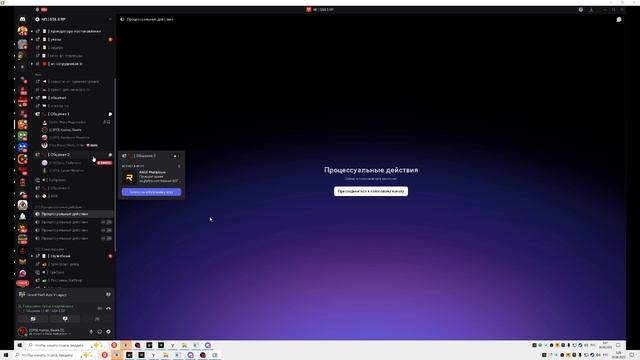Open own user avatar in user panel
Screen dimensions: 640x360
coord(22,331)
